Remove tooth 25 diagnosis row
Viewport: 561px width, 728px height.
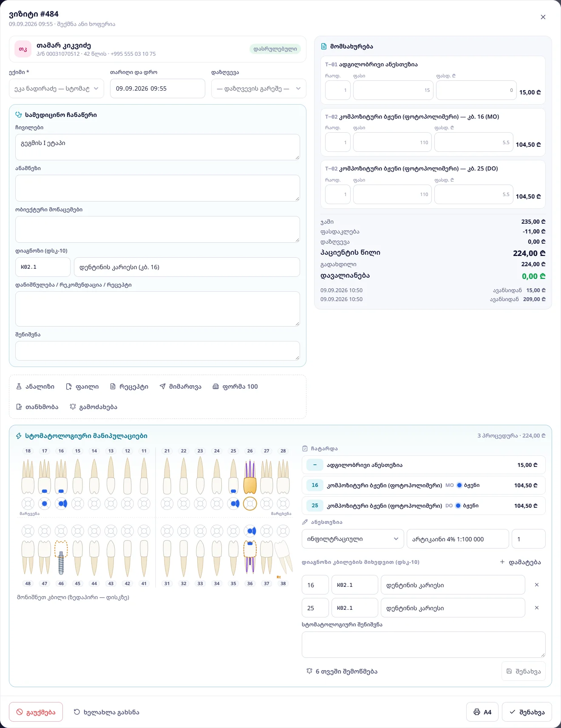pos(537,608)
